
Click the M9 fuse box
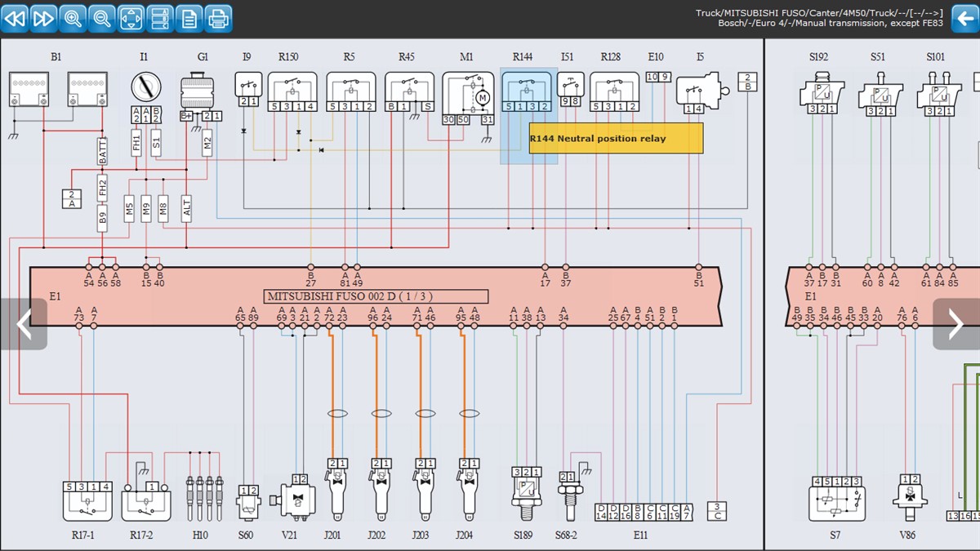146,207
